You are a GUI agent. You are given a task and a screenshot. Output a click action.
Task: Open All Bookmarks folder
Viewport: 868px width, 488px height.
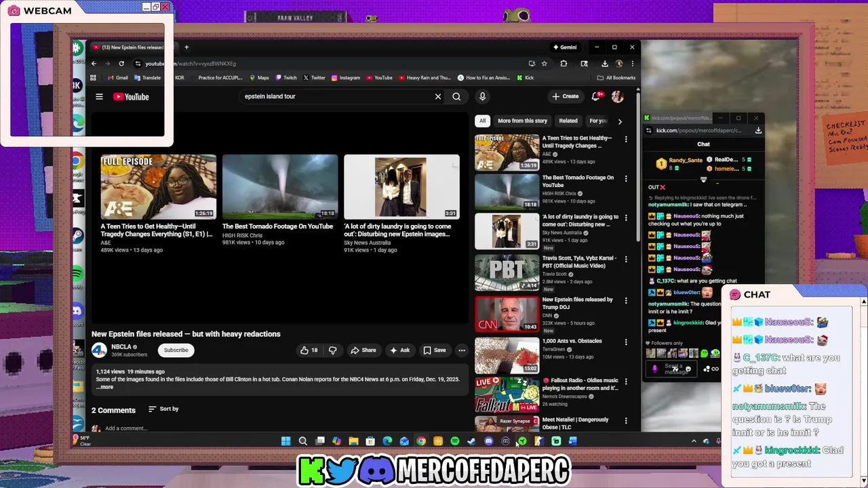point(616,78)
